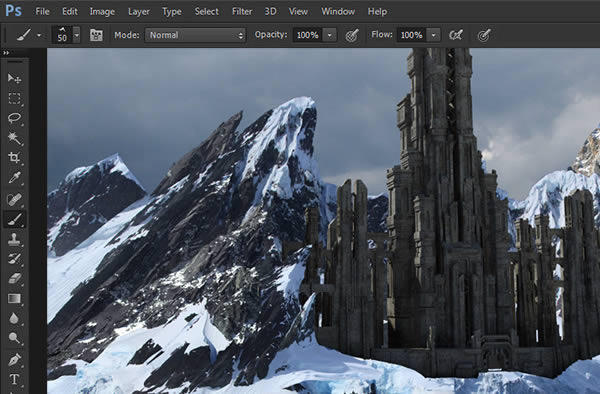
Task: Open the Flow slider dropdown arrow
Action: click(434, 35)
